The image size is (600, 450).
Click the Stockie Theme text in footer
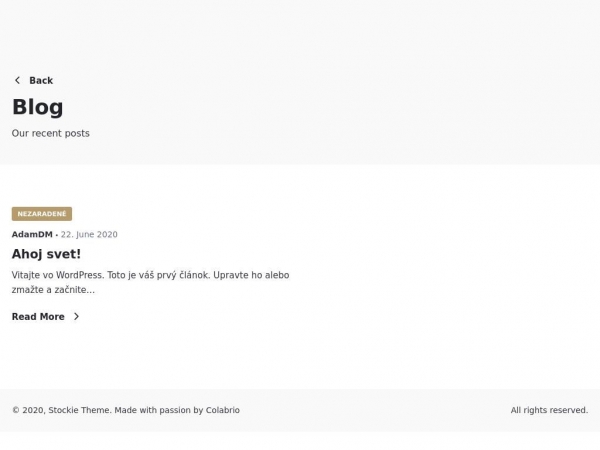[80, 410]
